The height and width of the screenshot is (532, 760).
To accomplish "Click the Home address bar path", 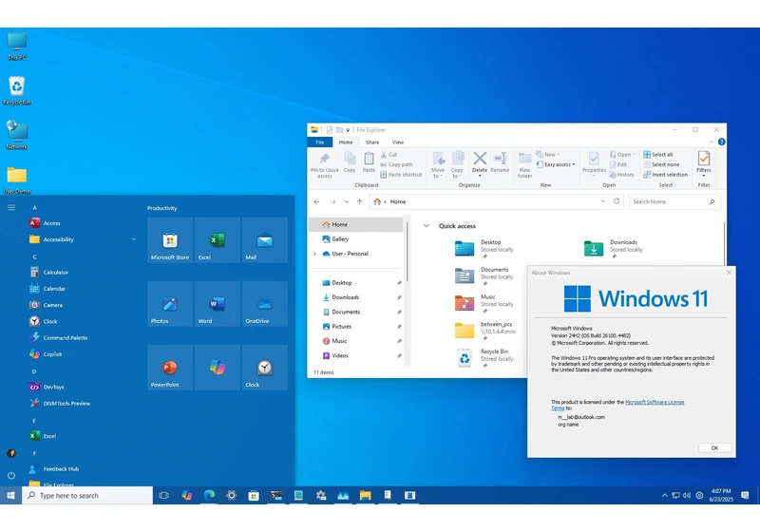I will (x=397, y=201).
